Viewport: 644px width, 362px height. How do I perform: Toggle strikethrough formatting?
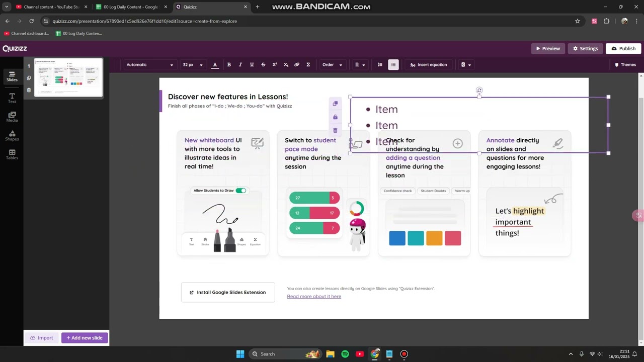click(x=263, y=64)
